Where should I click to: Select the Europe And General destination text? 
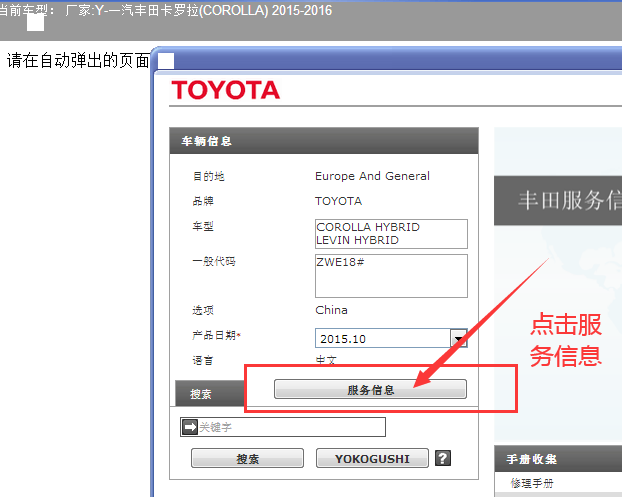372,176
